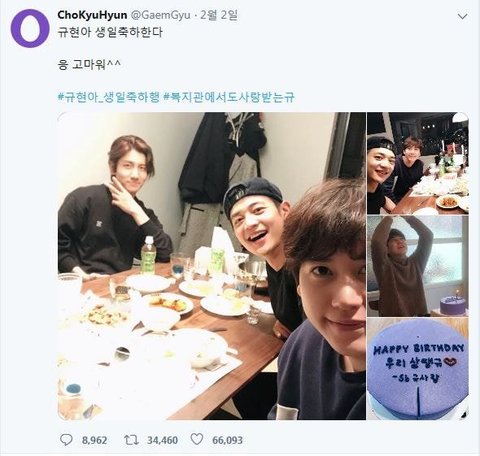Visit the @GaemGyu handle
The height and width of the screenshot is (456, 480).
[160, 15]
